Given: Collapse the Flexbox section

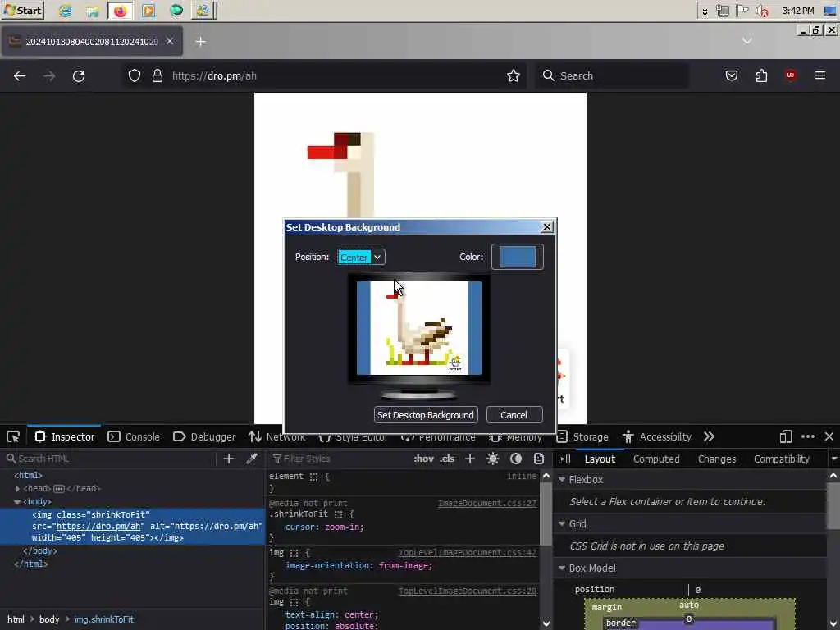Looking at the screenshot, I should point(562,479).
